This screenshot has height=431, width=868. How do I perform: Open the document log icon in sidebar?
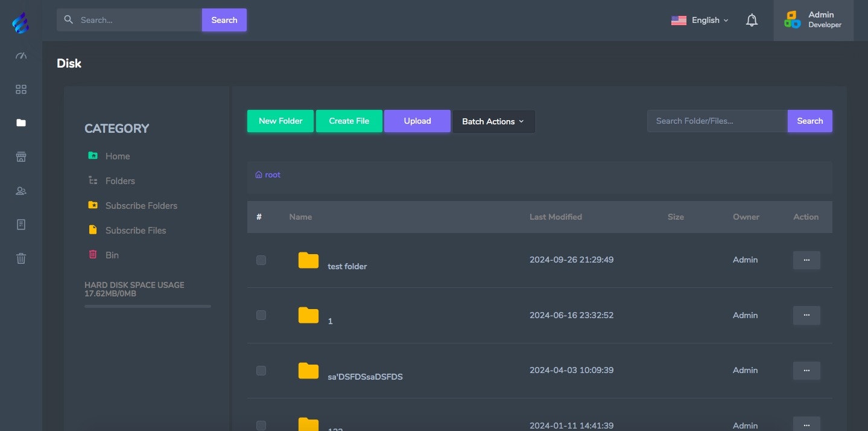[21, 225]
